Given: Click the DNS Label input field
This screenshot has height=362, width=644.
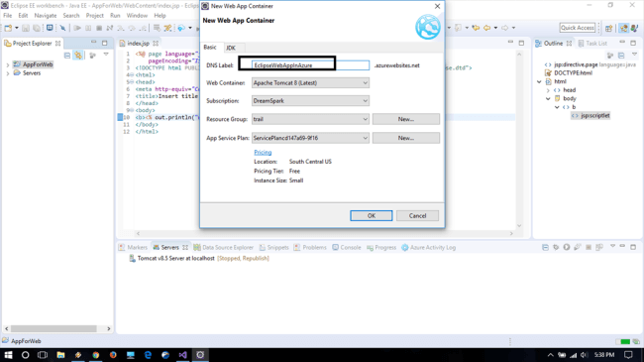Looking at the screenshot, I should [x=310, y=65].
